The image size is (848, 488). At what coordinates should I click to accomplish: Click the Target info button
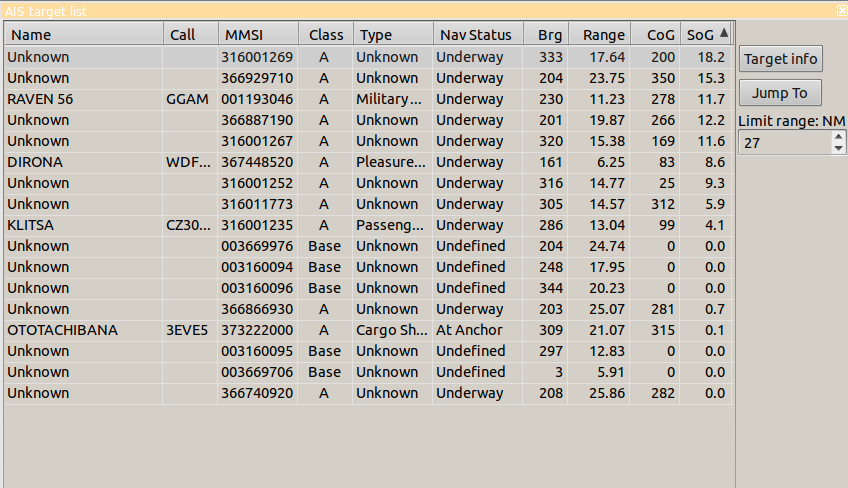pyautogui.click(x=781, y=58)
